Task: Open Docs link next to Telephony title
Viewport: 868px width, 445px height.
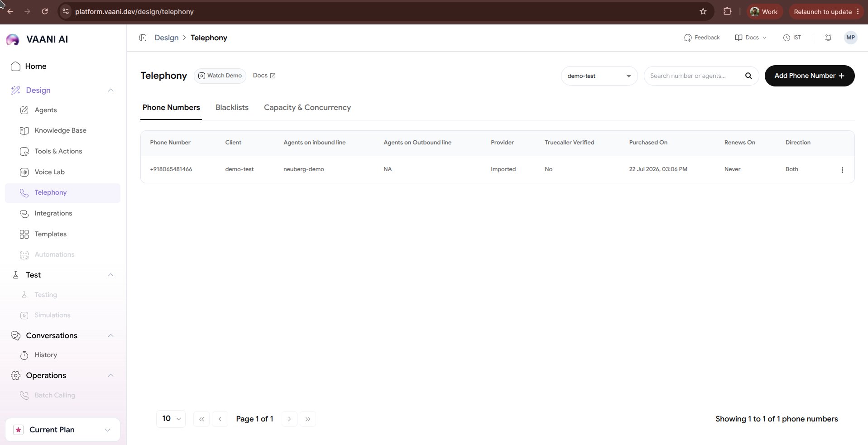Action: click(x=264, y=76)
